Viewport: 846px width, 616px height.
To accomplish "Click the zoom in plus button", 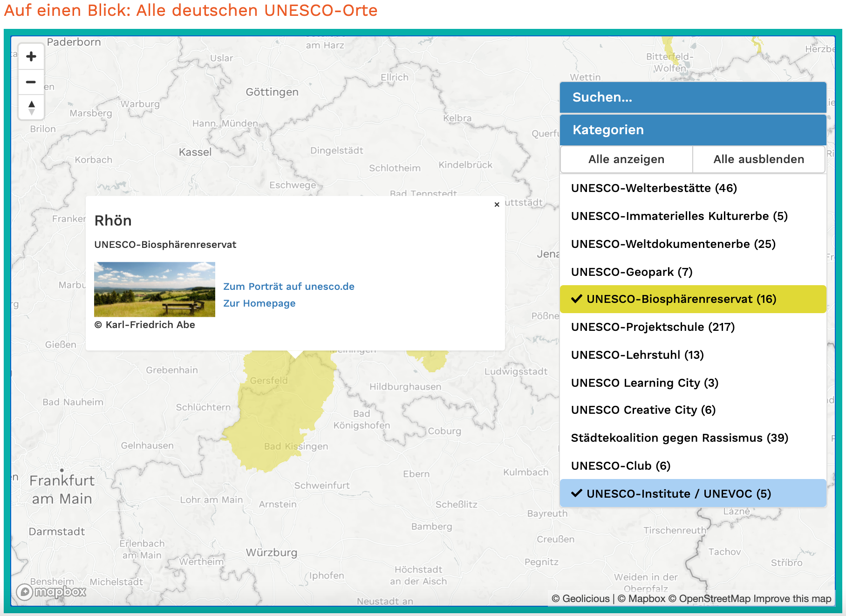I will coord(31,57).
